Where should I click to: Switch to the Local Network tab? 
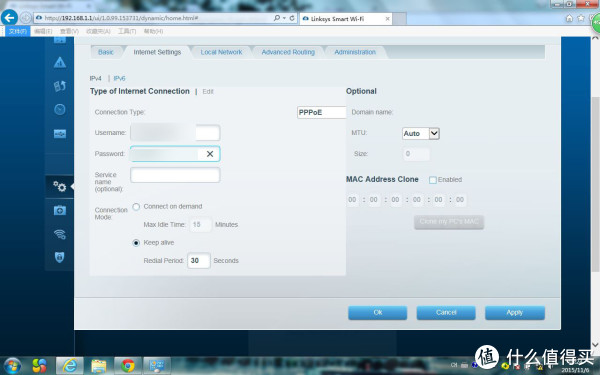click(221, 52)
